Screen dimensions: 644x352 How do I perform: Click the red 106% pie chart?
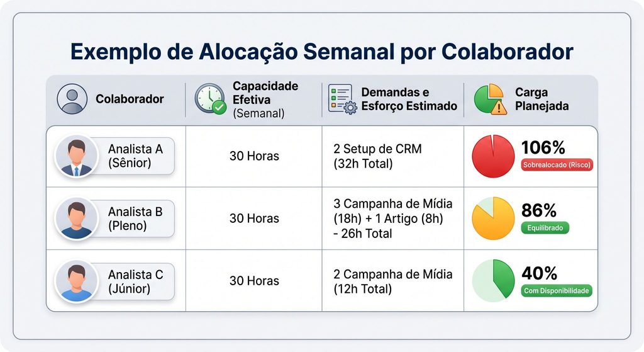pos(493,156)
